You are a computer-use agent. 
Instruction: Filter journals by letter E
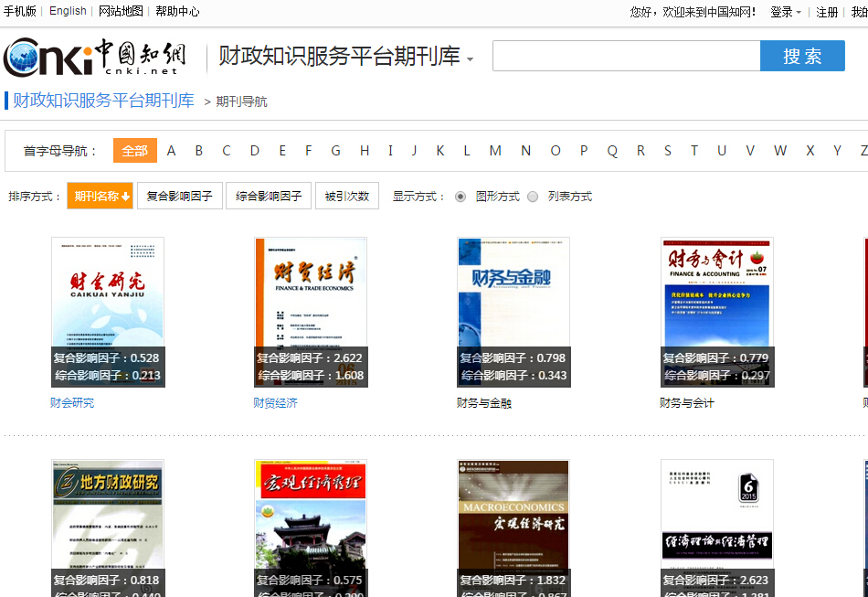tap(282, 151)
